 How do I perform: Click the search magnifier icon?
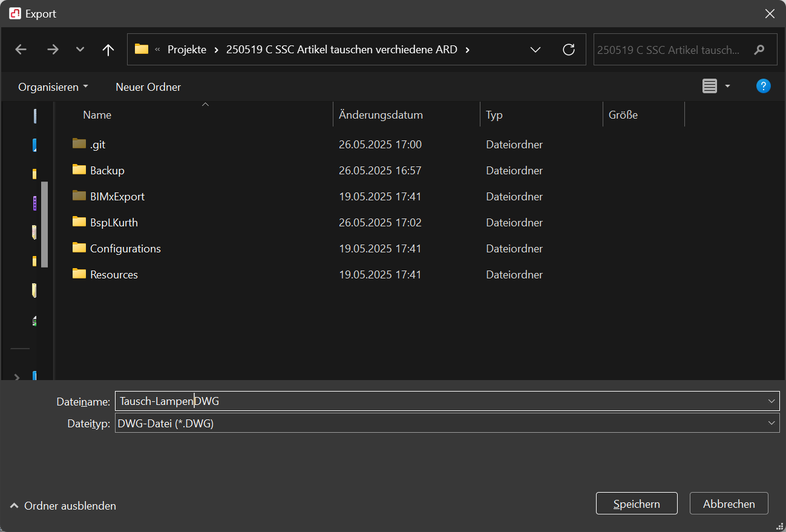(759, 50)
